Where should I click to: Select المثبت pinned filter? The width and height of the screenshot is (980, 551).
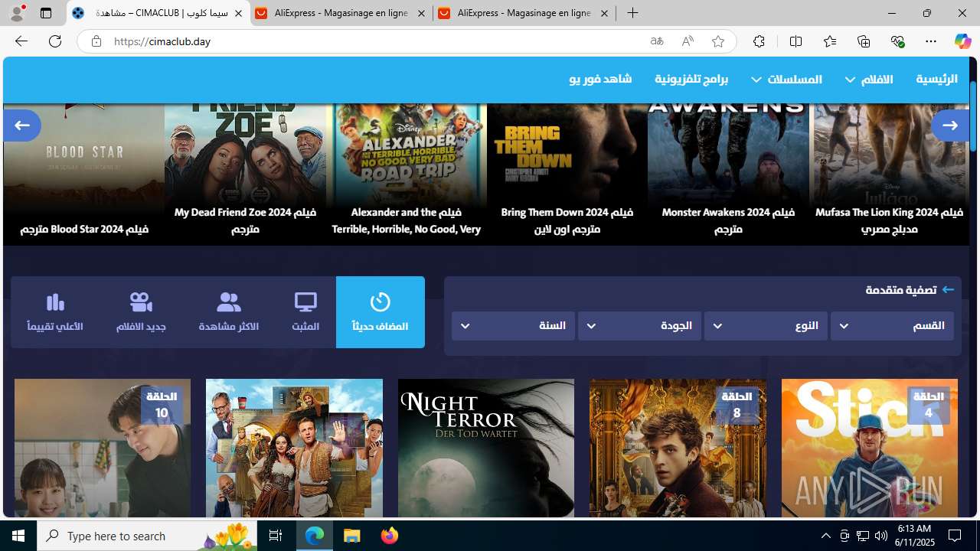pos(305,312)
